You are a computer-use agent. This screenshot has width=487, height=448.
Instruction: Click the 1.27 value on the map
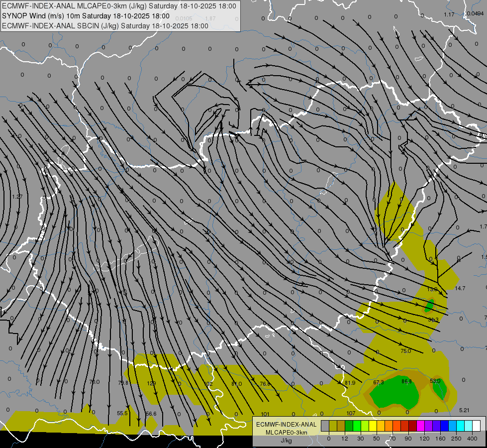(x=17, y=197)
